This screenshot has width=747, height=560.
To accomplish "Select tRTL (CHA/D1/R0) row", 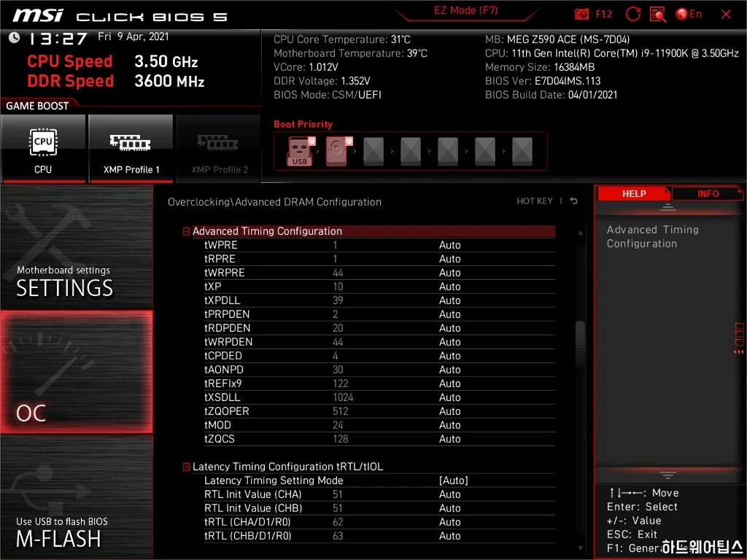I will click(x=379, y=522).
